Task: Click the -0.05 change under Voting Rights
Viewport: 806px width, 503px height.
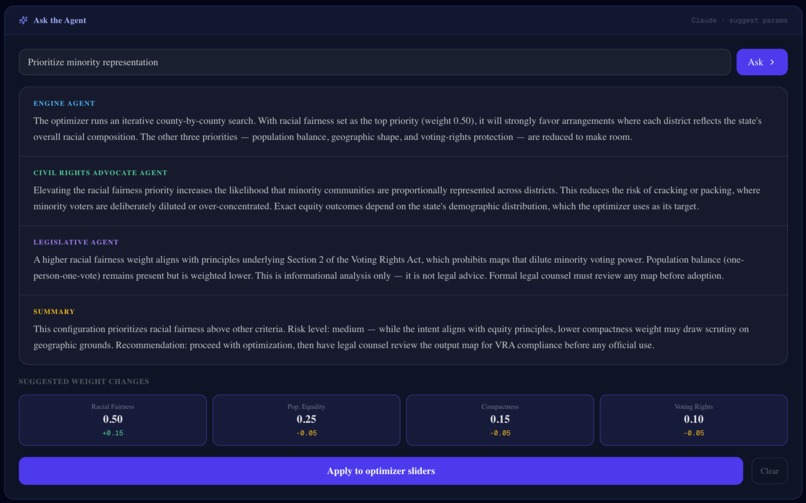Action: 693,433
